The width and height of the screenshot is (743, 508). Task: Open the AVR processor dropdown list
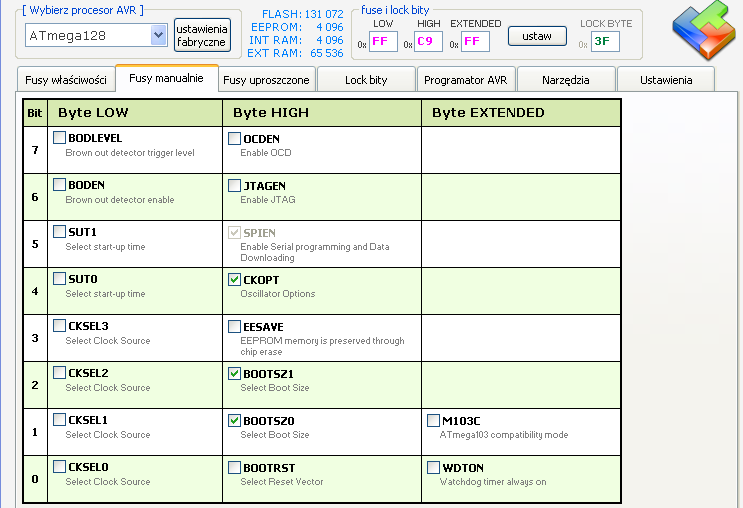point(158,36)
